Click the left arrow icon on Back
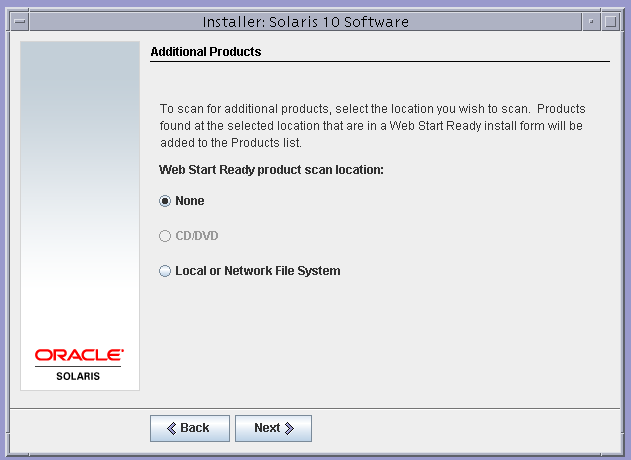Screen dimensions: 631x460 coord(170,428)
